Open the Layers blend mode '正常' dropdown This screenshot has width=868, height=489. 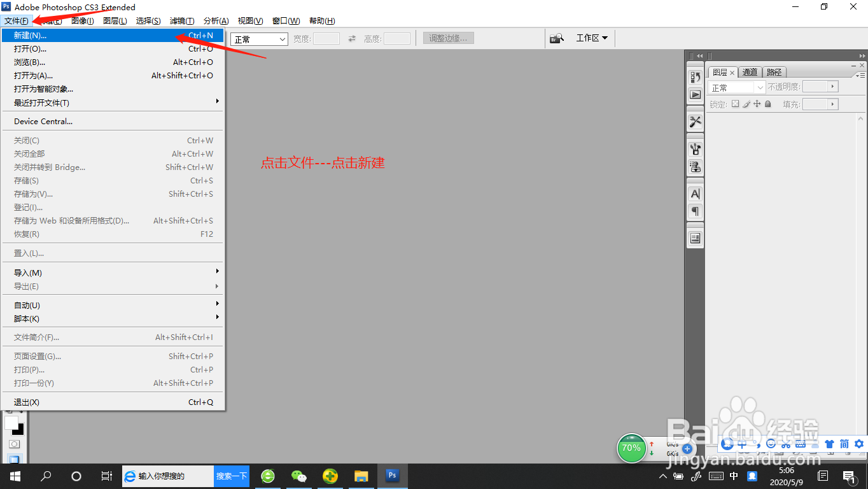[x=737, y=87]
